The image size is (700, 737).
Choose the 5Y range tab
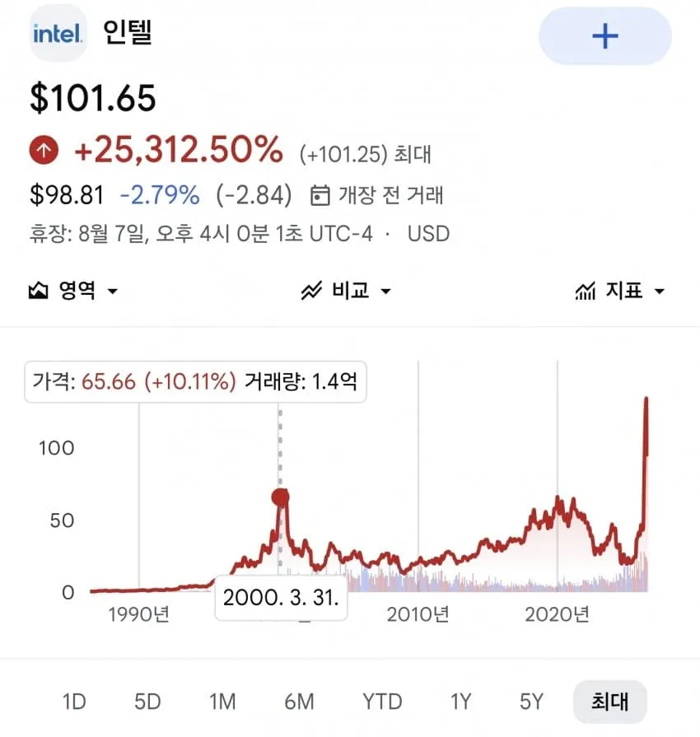(531, 702)
